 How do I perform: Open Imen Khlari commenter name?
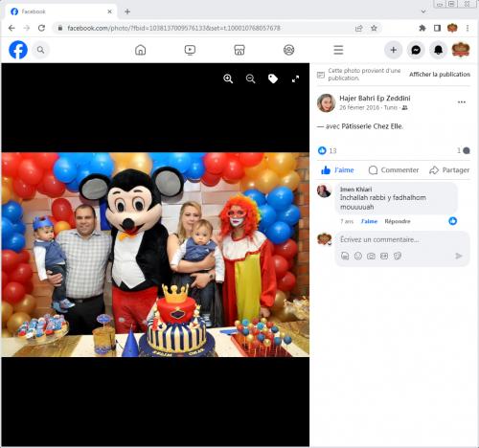(x=355, y=190)
